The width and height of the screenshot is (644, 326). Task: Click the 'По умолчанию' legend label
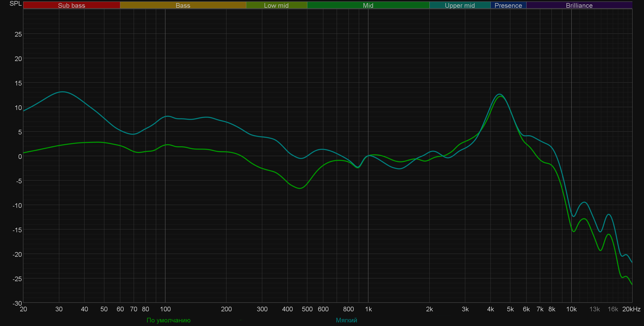tap(168, 320)
